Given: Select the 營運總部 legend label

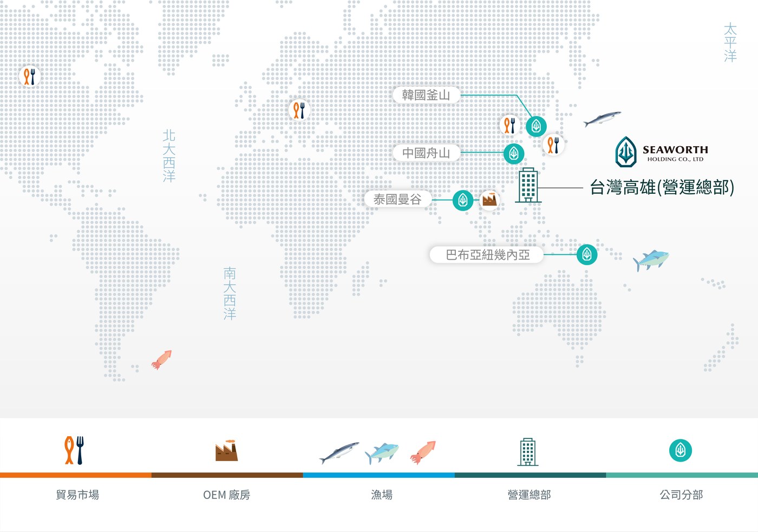Looking at the screenshot, I should point(529,495).
